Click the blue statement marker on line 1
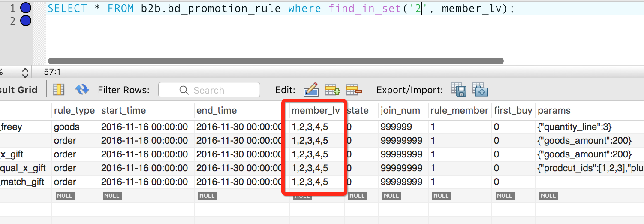The height and width of the screenshot is (224, 644). click(26, 8)
